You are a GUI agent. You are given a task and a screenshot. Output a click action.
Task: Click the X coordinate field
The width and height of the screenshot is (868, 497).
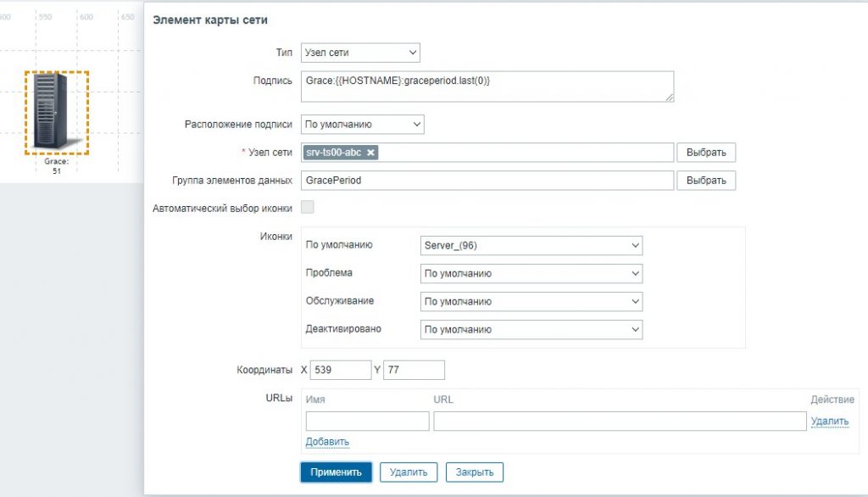(341, 371)
